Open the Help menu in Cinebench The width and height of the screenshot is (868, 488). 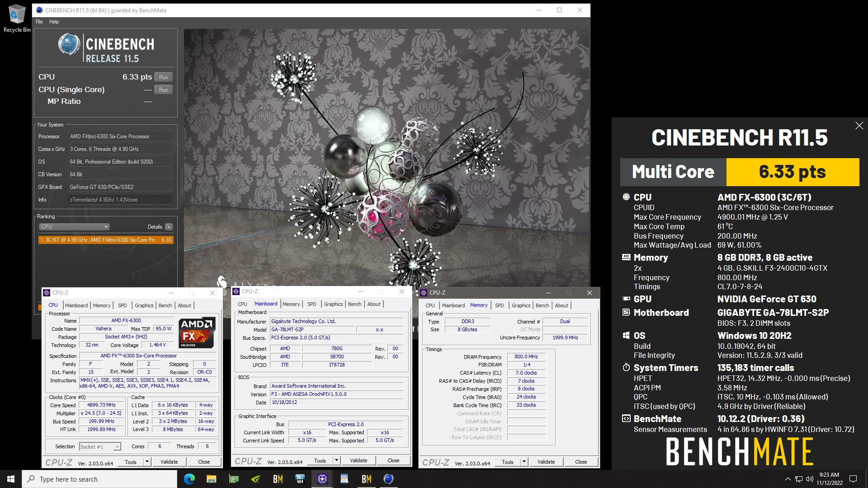click(x=54, y=22)
